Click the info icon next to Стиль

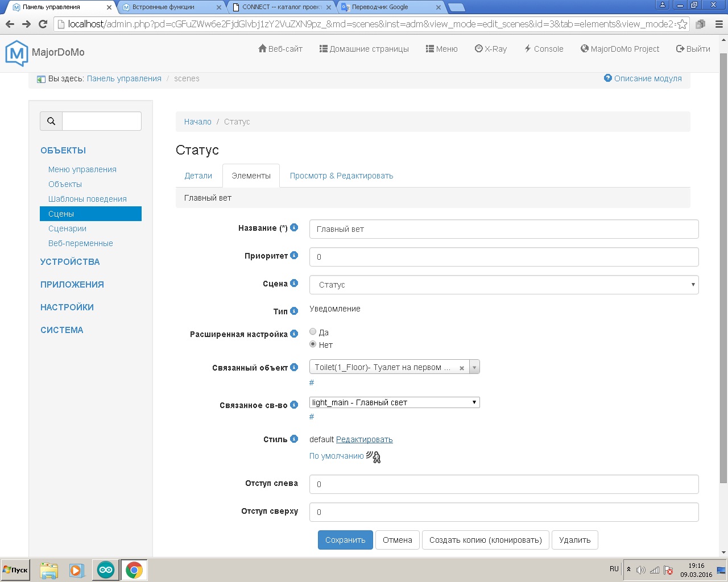click(x=294, y=439)
